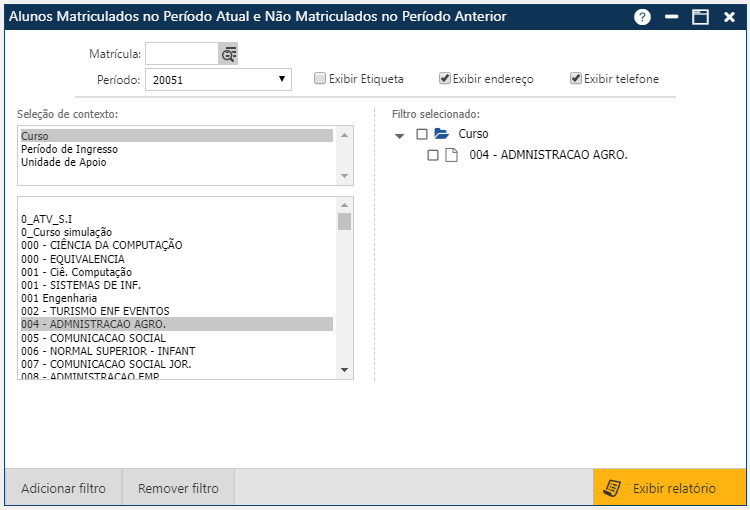Screen dimensions: 750x510
Task: Select 000 - CIÊNCIA DA COMPUTAÇÃO
Action: [176, 245]
